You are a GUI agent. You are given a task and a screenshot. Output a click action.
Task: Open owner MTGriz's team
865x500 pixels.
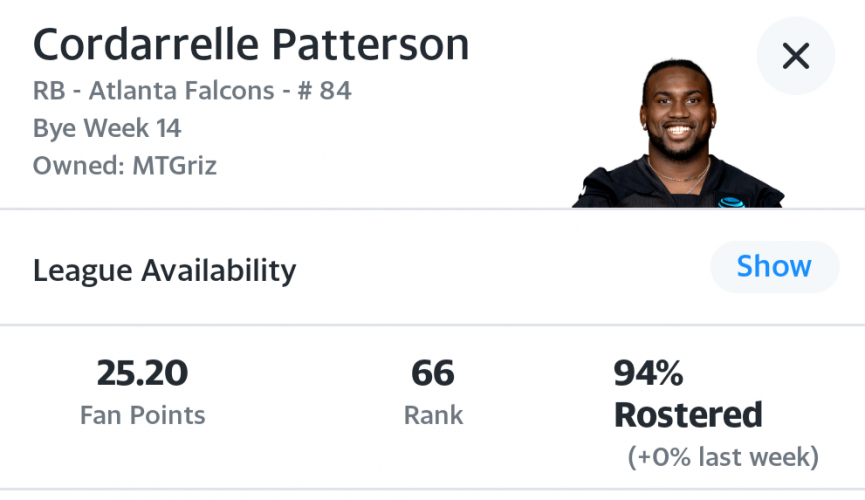tap(175, 166)
